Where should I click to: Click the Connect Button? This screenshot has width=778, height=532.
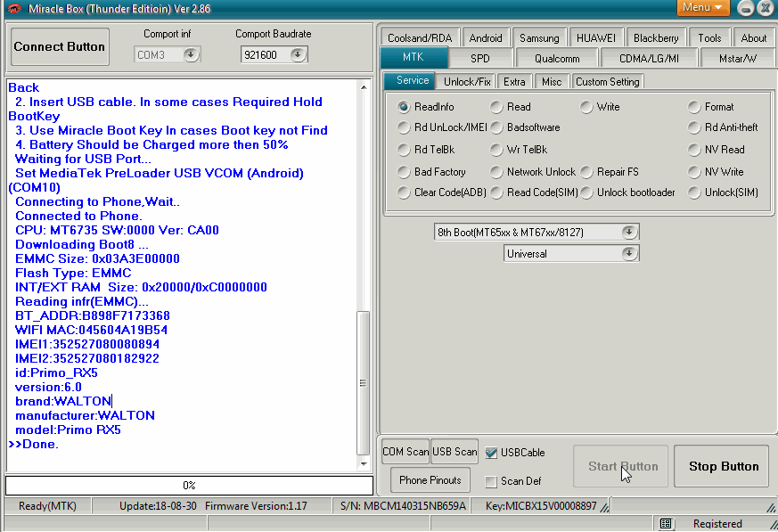60,46
